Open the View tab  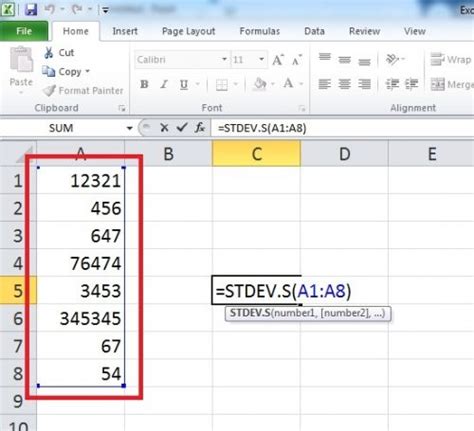click(x=415, y=31)
